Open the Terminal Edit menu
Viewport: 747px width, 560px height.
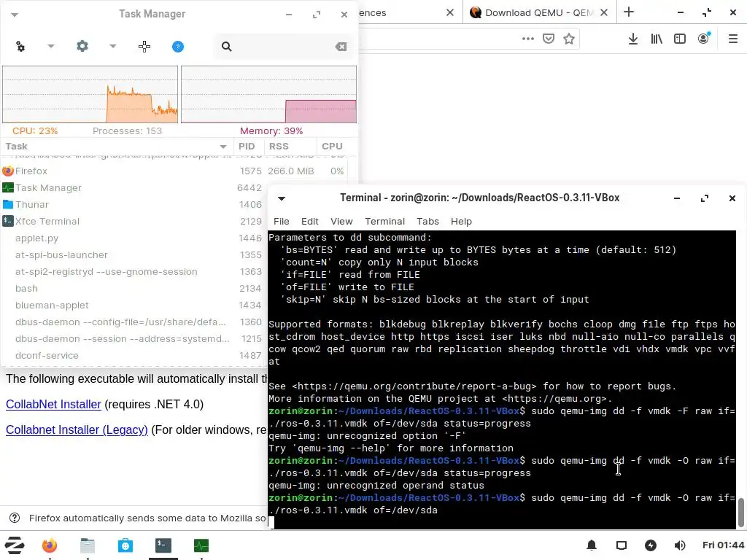click(309, 222)
